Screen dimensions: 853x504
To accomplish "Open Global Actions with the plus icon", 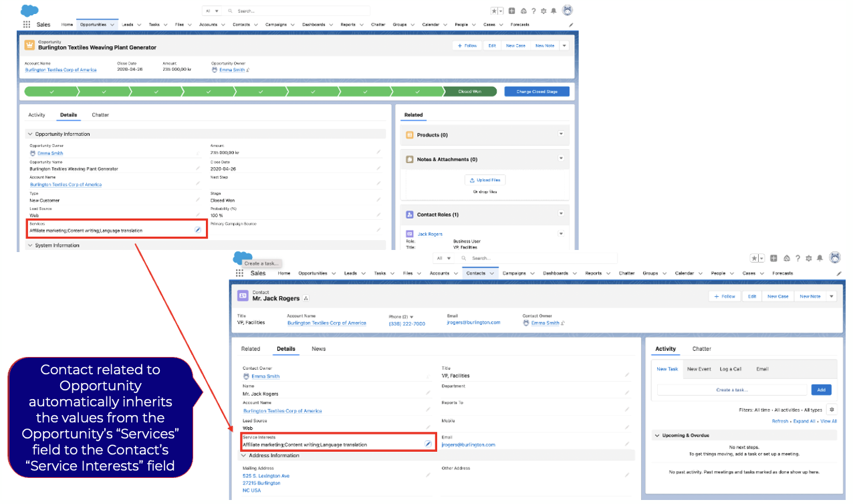I will (512, 11).
